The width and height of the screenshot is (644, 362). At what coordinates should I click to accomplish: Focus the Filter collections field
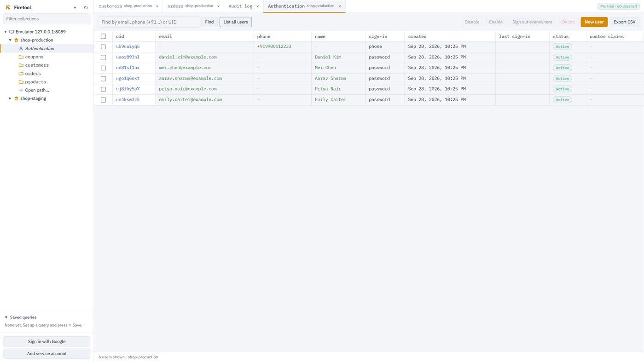pos(46,19)
